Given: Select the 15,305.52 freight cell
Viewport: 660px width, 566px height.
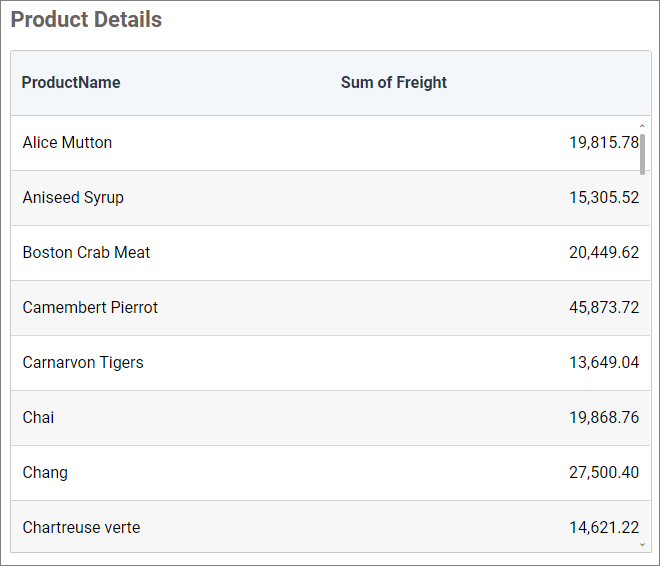Looking at the screenshot, I should (603, 198).
